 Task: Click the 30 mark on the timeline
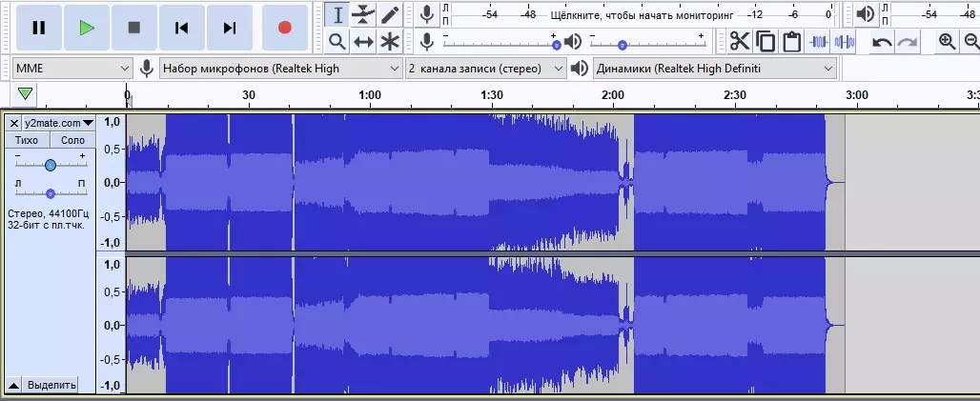(x=249, y=95)
